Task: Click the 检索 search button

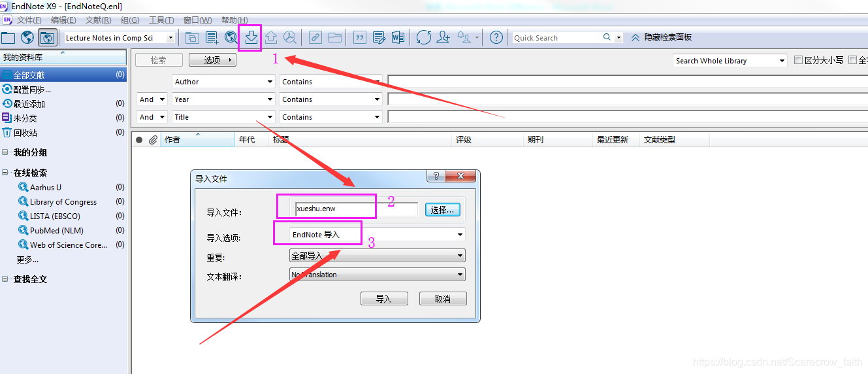Action: tap(159, 60)
